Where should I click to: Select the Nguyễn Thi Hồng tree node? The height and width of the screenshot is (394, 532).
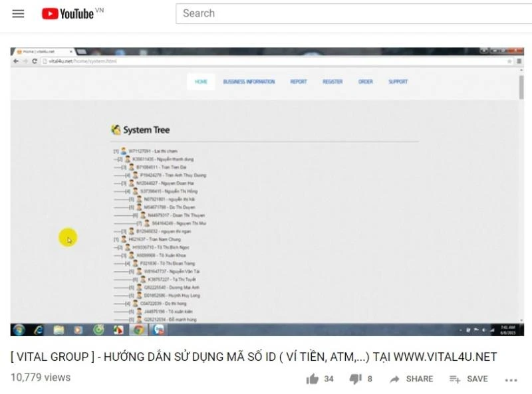click(169, 191)
